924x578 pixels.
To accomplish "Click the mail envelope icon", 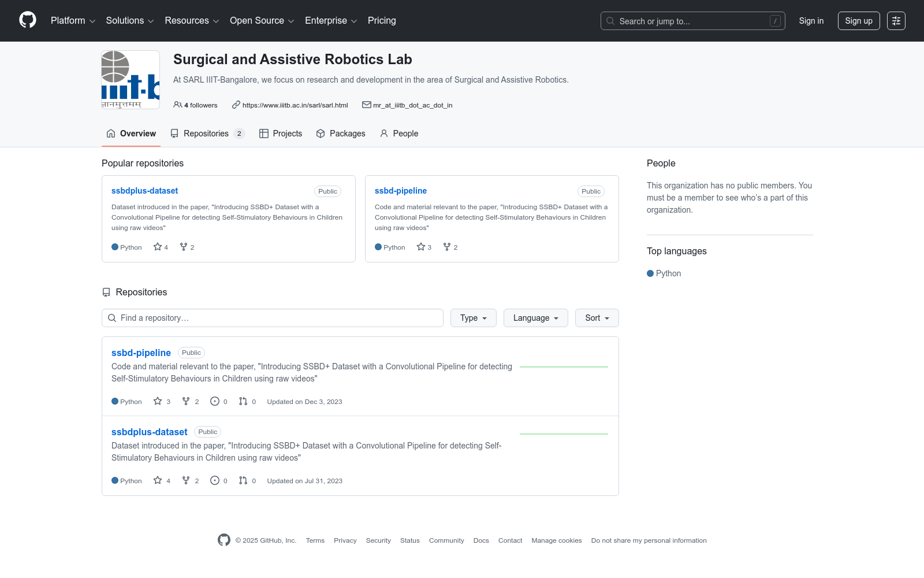I will click(367, 105).
